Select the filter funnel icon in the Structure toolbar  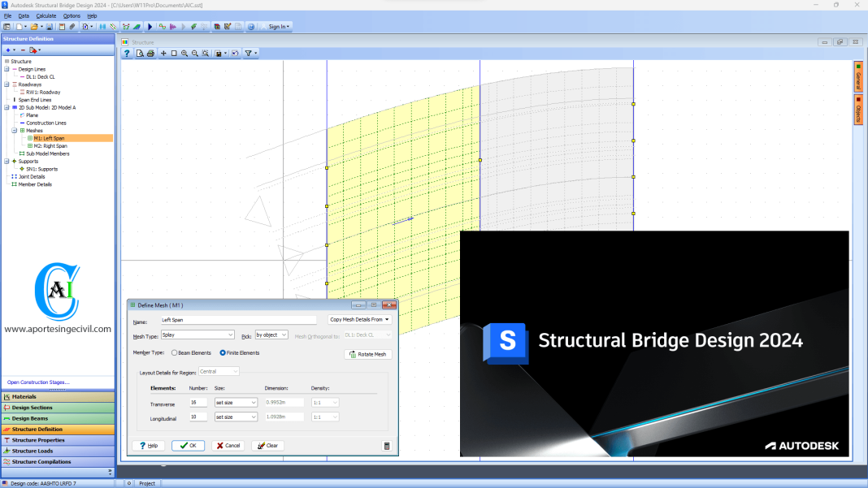tap(249, 54)
